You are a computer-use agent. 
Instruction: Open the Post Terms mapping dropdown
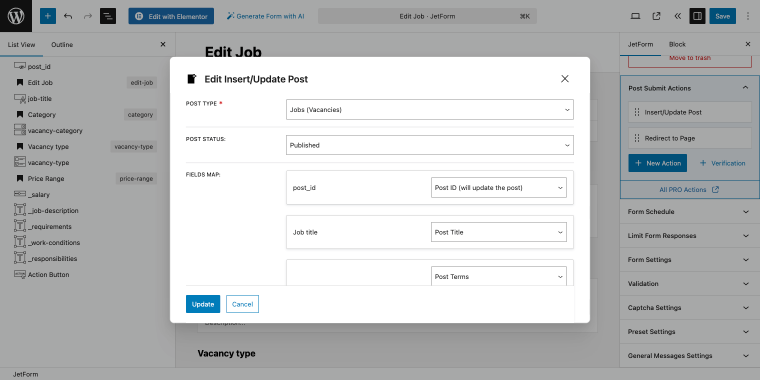click(499, 276)
